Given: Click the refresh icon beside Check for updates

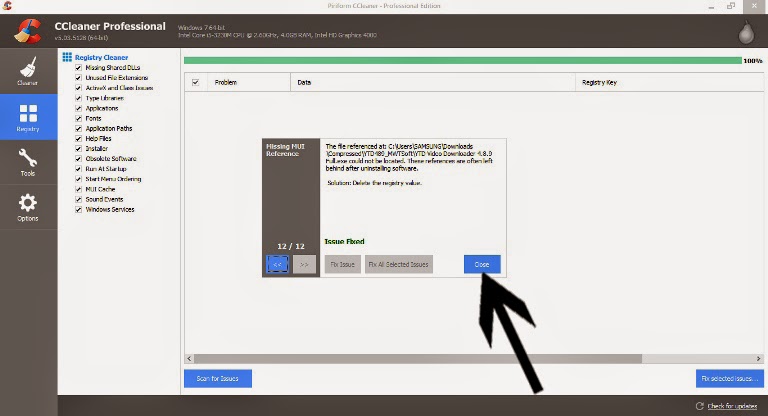Looking at the screenshot, I should (x=699, y=406).
